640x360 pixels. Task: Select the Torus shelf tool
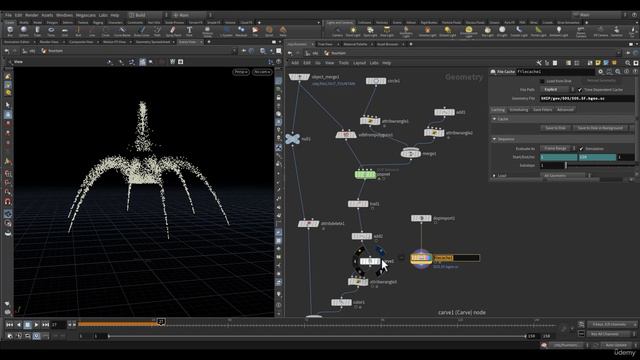pos(51,31)
